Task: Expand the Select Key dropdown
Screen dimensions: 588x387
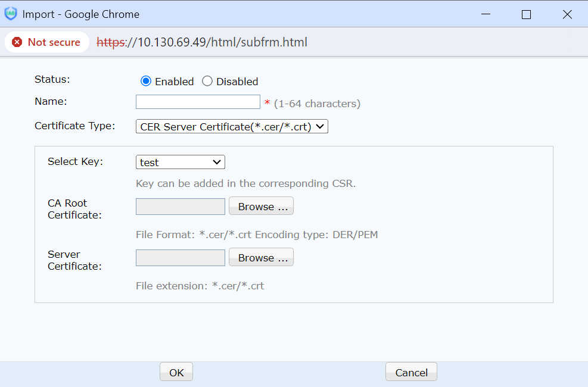Action: click(180, 162)
